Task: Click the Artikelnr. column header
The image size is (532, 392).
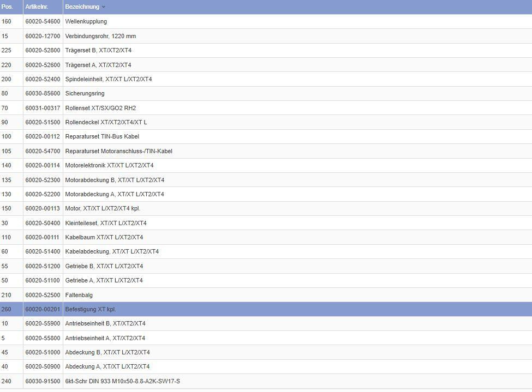Action: tap(37, 7)
